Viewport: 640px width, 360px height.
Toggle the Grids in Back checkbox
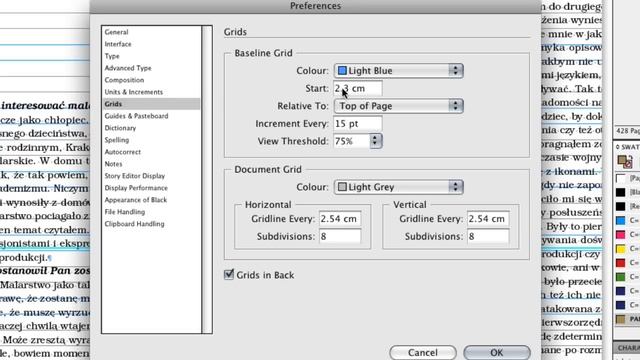pyautogui.click(x=229, y=275)
